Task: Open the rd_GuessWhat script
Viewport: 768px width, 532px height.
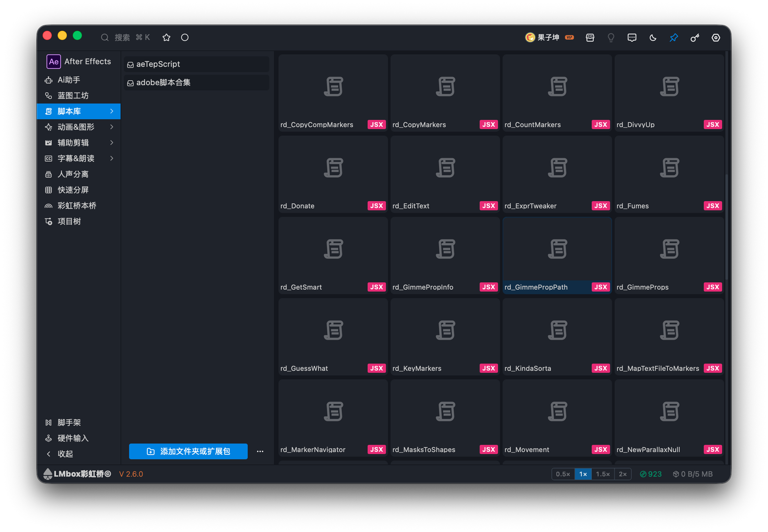Action: point(333,337)
